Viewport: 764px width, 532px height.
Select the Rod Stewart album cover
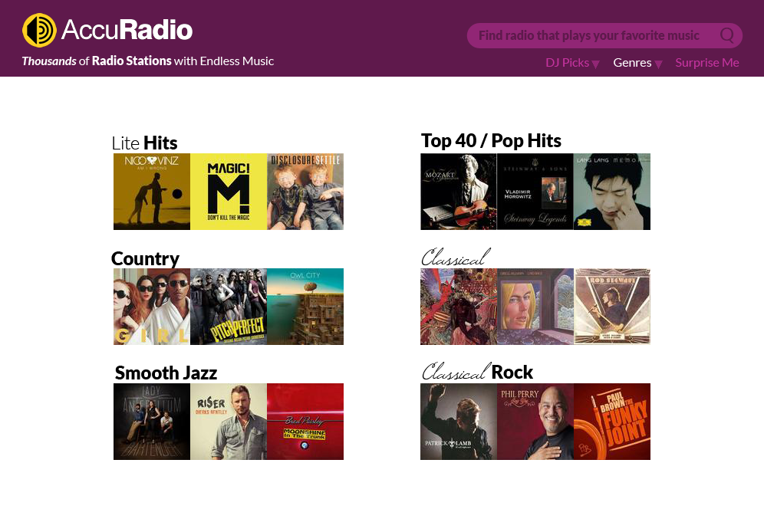click(x=612, y=307)
